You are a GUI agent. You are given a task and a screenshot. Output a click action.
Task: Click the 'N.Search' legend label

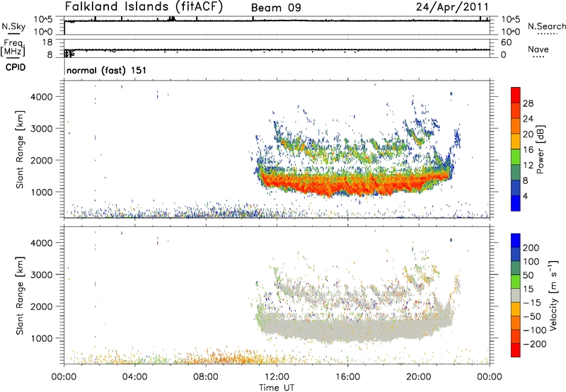[x=546, y=26]
